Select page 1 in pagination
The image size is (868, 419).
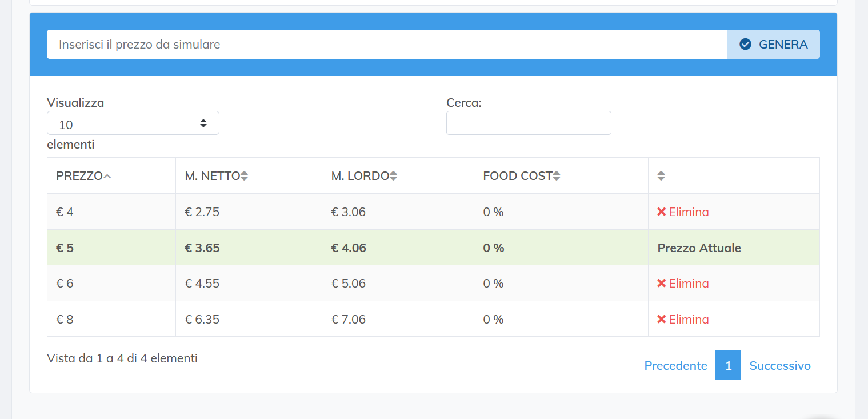728,366
